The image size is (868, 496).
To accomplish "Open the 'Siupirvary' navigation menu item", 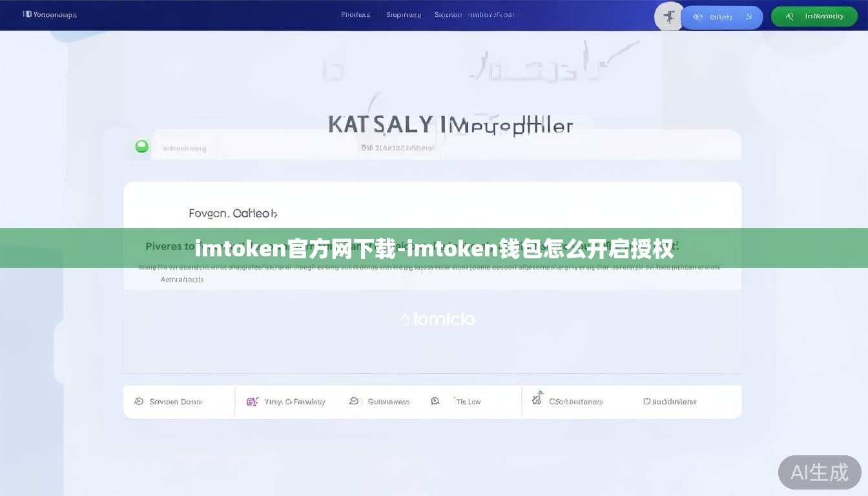I will (404, 15).
